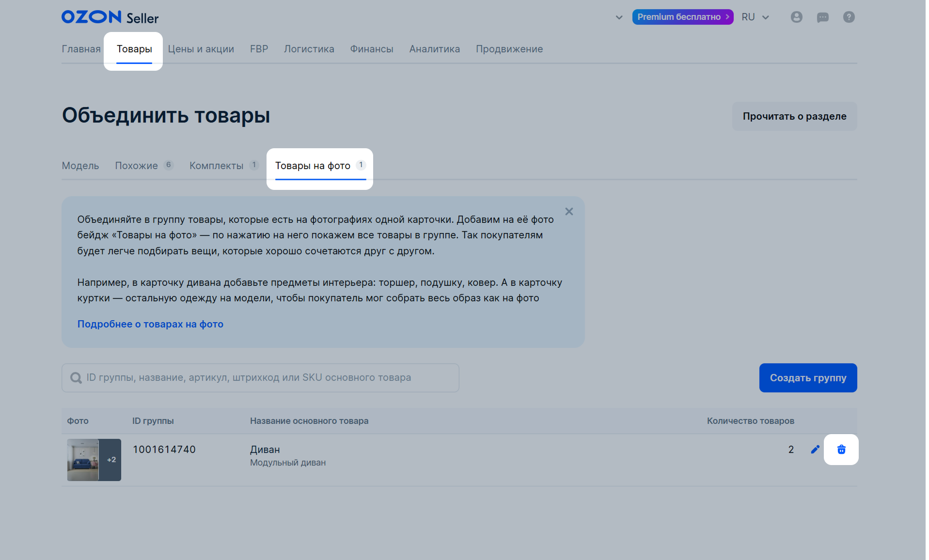This screenshot has height=560, width=929.
Task: Go to the Главная tab
Action: [x=81, y=49]
